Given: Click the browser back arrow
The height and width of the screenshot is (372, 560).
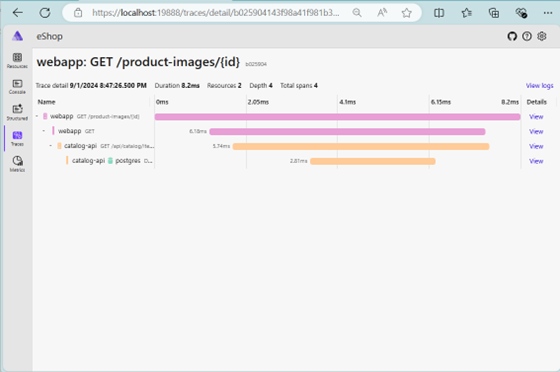Looking at the screenshot, I should pos(18,13).
